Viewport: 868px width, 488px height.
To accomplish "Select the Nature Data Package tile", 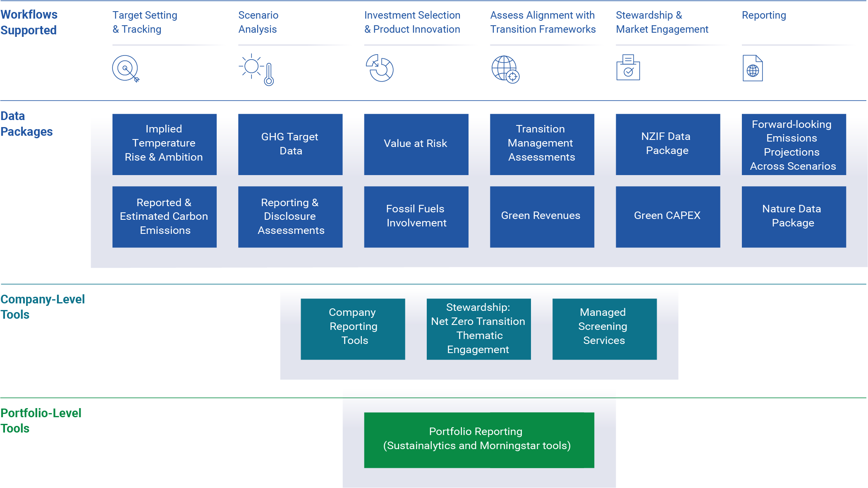I will pyautogui.click(x=794, y=216).
